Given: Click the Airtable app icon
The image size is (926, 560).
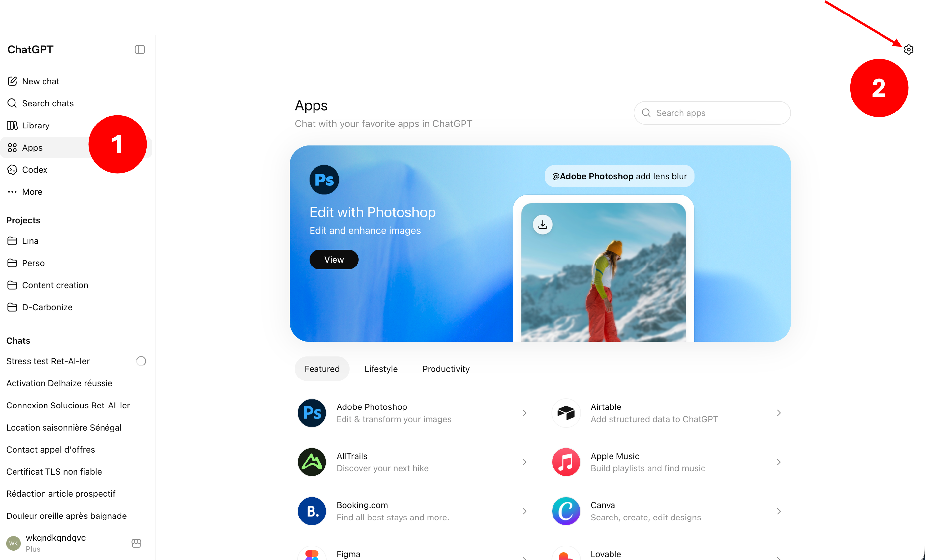Looking at the screenshot, I should pos(566,413).
